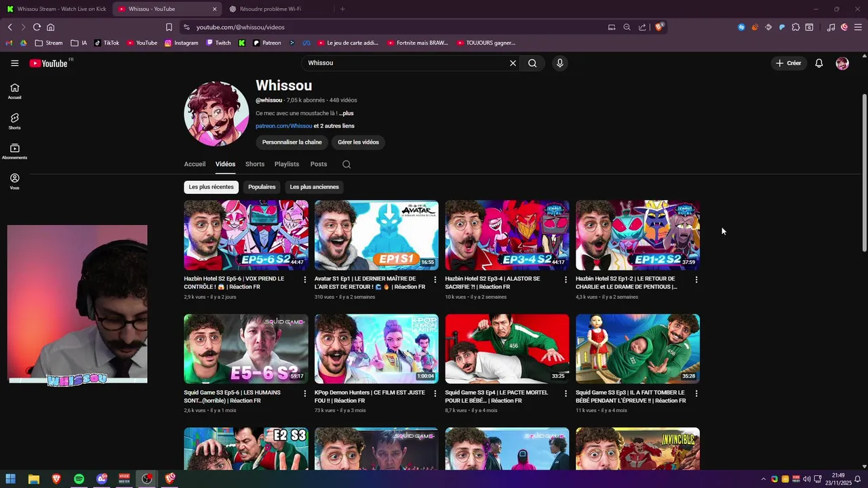Image resolution: width=868 pixels, height=488 pixels.
Task: Open a new browser tab
Action: point(342,9)
